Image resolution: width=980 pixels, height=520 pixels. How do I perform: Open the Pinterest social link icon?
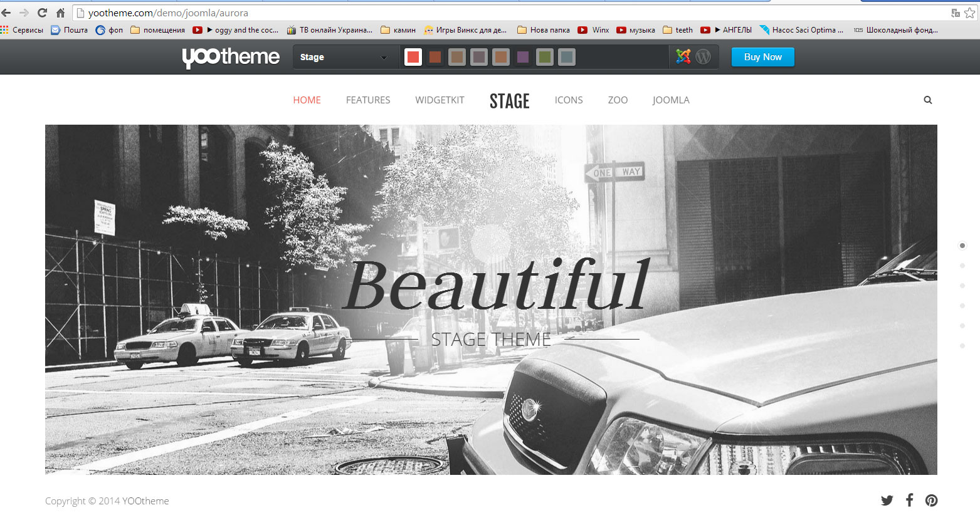click(x=932, y=500)
